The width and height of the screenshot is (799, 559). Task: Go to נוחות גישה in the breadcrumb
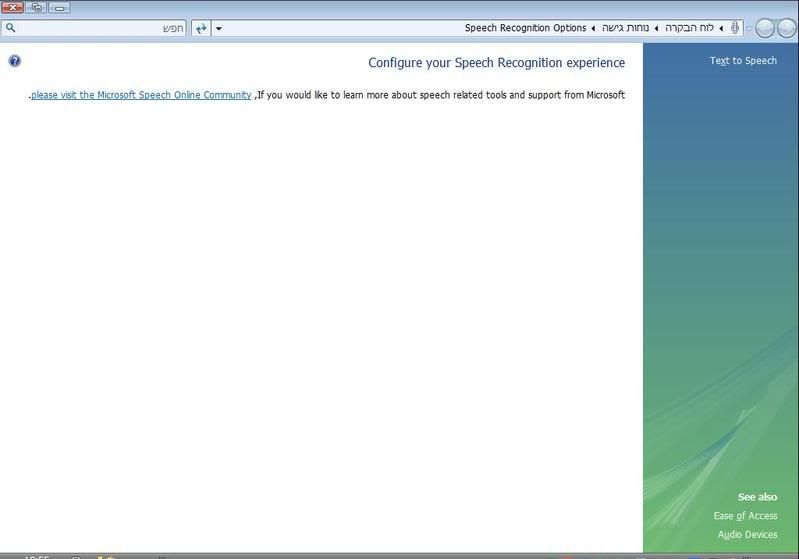coord(625,28)
